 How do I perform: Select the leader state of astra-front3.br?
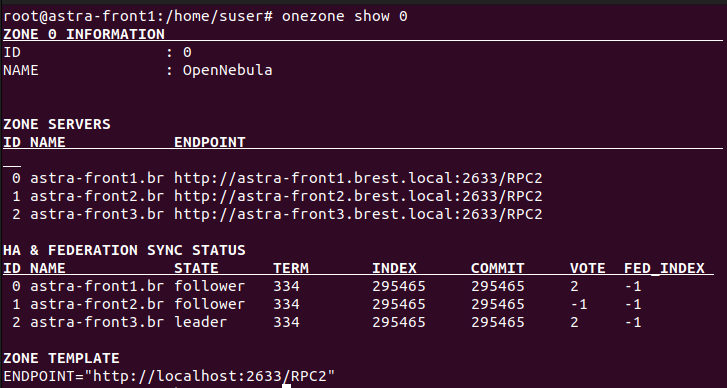[x=201, y=322]
